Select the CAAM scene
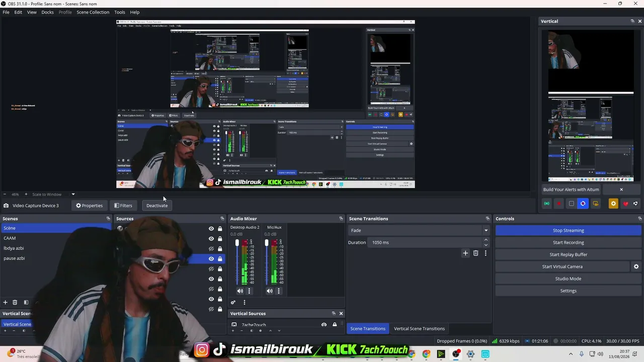This screenshot has height=362, width=644. tap(55, 238)
